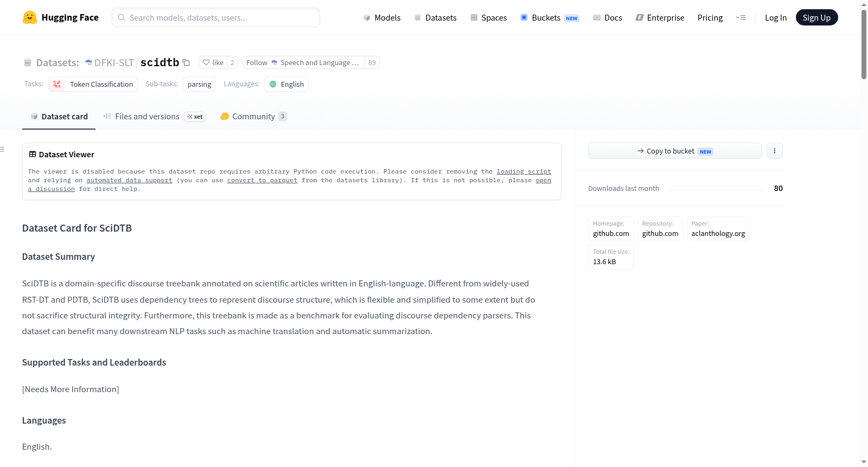The image size is (868, 467).
Task: Click the Token Classification tag
Action: click(93, 84)
